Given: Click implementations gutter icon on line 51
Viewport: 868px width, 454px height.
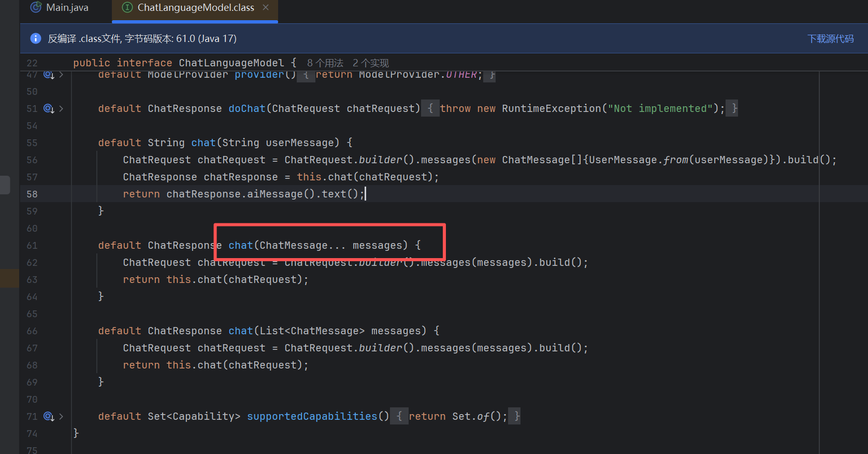Looking at the screenshot, I should [49, 108].
